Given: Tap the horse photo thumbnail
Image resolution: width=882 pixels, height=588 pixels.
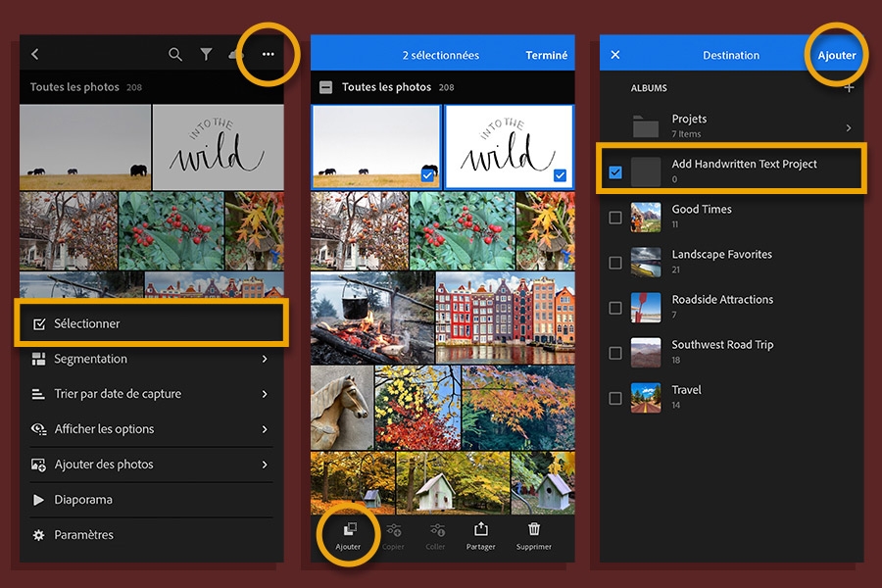Looking at the screenshot, I should click(343, 407).
